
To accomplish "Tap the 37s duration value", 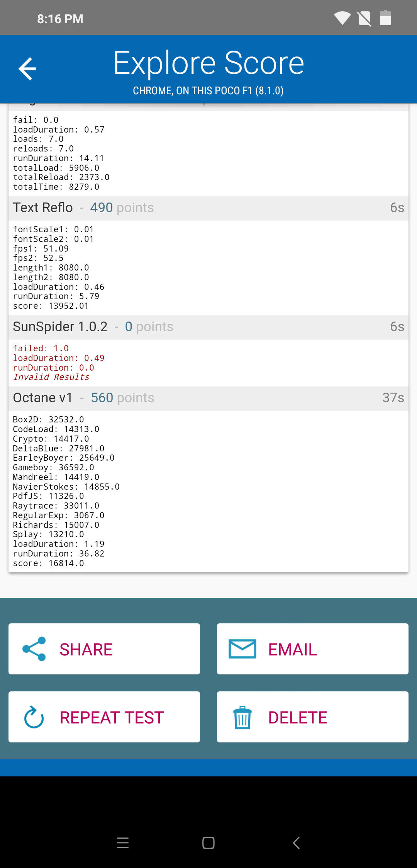I will click(393, 398).
